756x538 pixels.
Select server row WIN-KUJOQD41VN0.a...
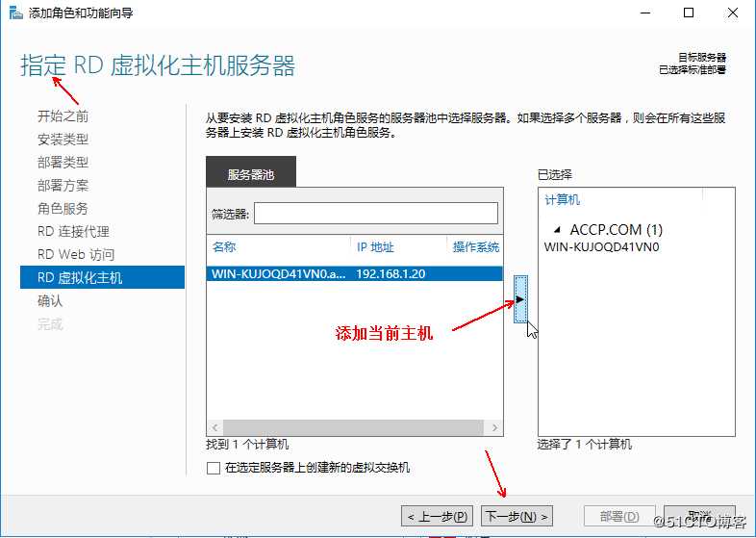pyautogui.click(x=354, y=274)
